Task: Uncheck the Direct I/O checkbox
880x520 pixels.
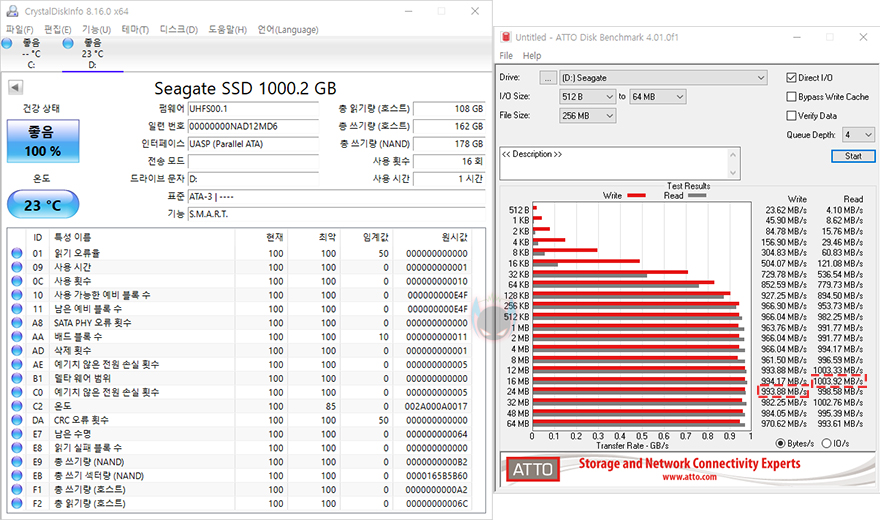Action: click(791, 77)
